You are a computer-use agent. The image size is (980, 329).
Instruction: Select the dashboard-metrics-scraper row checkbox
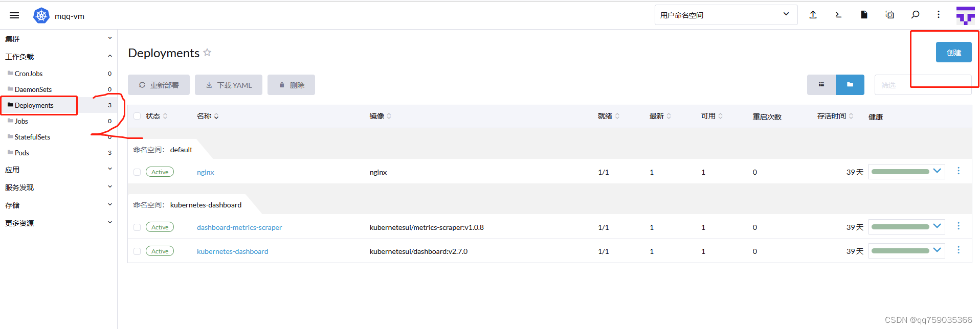pyautogui.click(x=137, y=227)
